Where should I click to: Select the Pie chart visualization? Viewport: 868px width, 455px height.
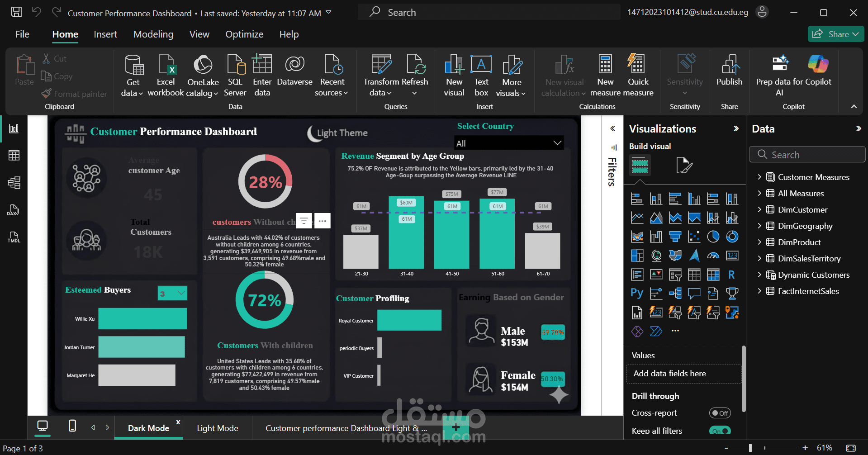(x=713, y=237)
